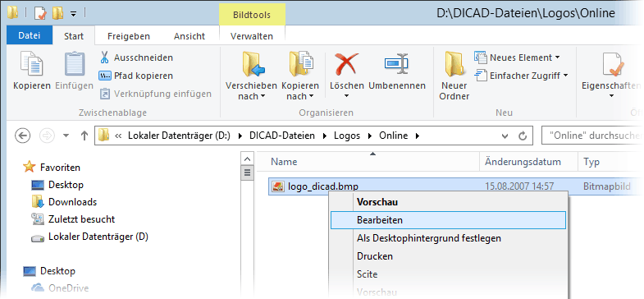Open Downloads in the Favoriten list
This screenshot has height=299, width=644.
point(72,202)
